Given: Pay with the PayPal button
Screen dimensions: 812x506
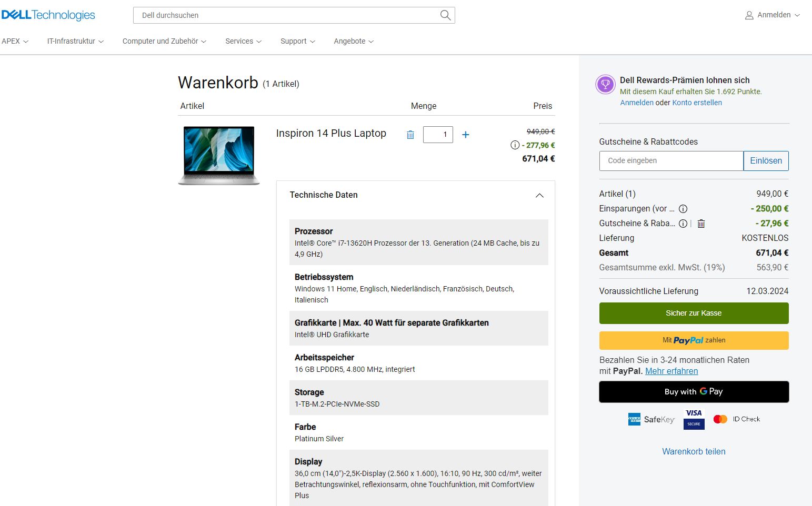Looking at the screenshot, I should coord(694,340).
